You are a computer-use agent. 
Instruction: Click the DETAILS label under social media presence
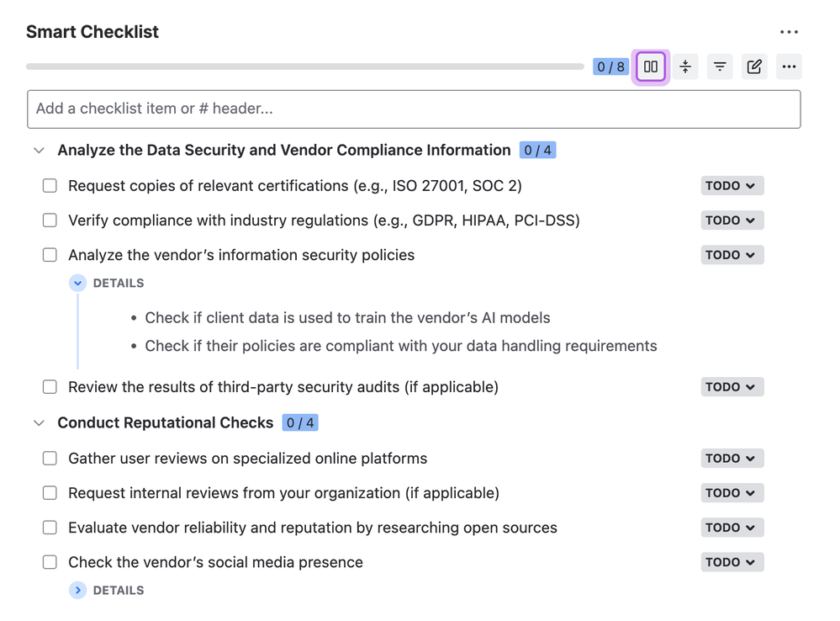pos(119,590)
